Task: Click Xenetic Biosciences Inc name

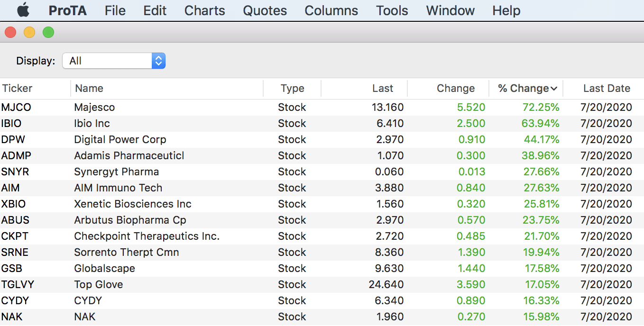Action: (133, 204)
